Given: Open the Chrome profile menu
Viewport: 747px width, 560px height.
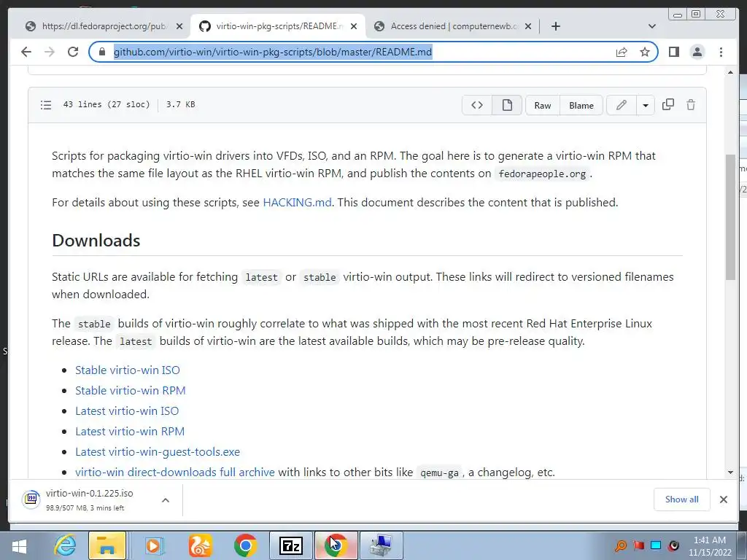Looking at the screenshot, I should 697,52.
